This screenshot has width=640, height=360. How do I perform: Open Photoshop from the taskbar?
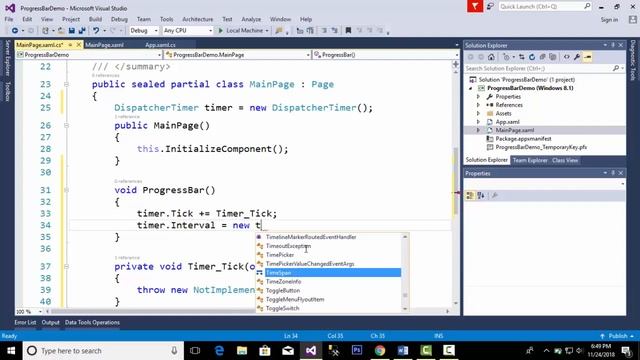357,351
